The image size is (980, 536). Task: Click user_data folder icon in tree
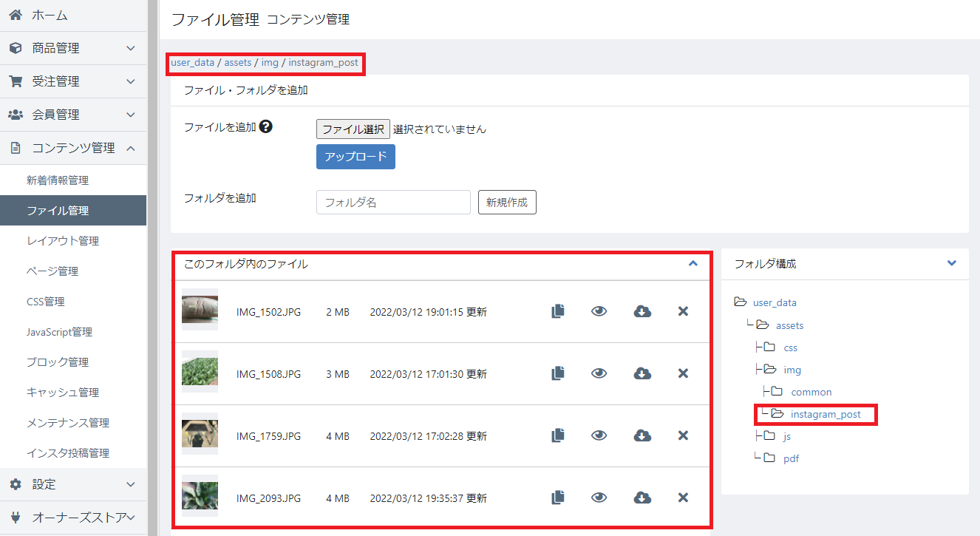pos(741,302)
